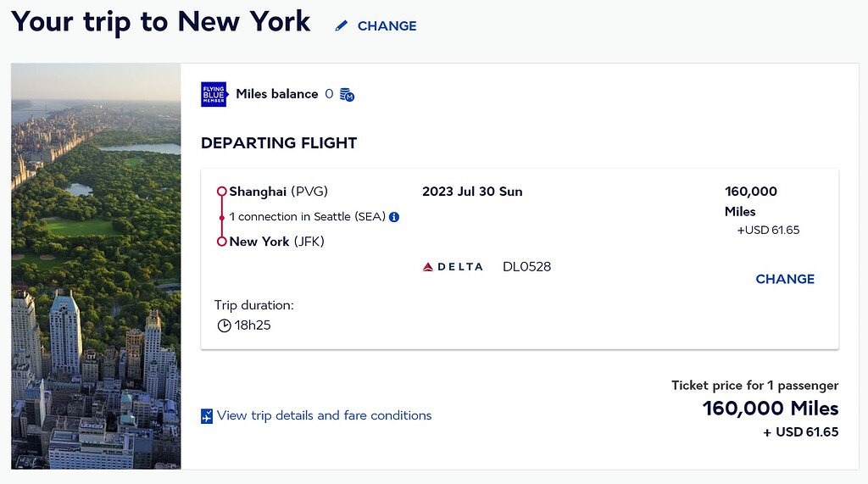Click CHANGE for the departing flight

coord(784,279)
